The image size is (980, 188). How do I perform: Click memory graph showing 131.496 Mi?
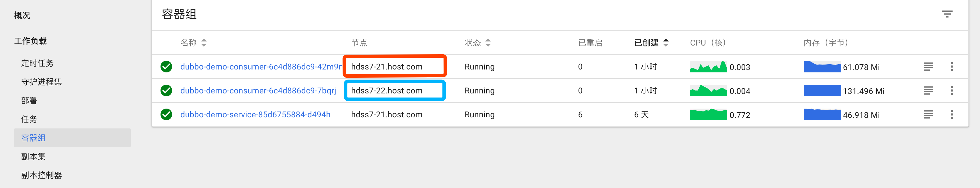(822, 90)
